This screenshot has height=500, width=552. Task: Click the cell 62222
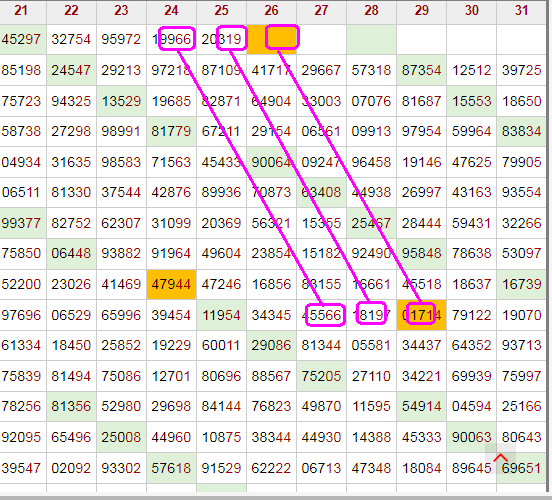(x=271, y=468)
